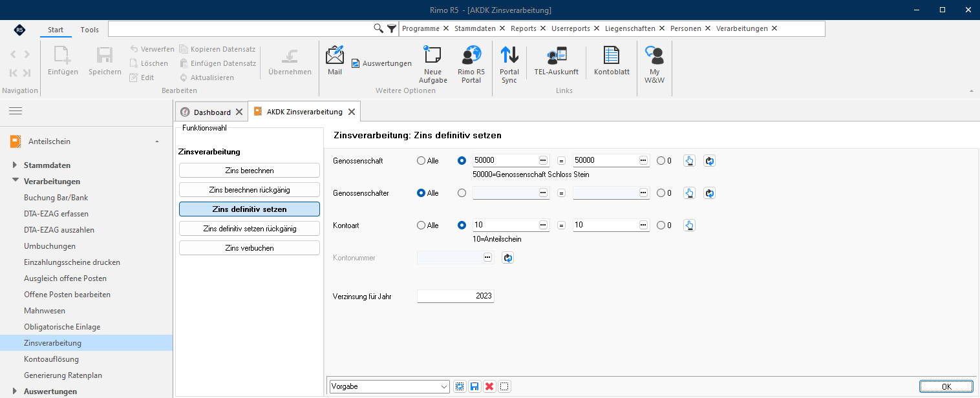Image resolution: width=980 pixels, height=398 pixels.
Task: Click Genossenschafter hand-pointer selection icon
Action: [689, 193]
